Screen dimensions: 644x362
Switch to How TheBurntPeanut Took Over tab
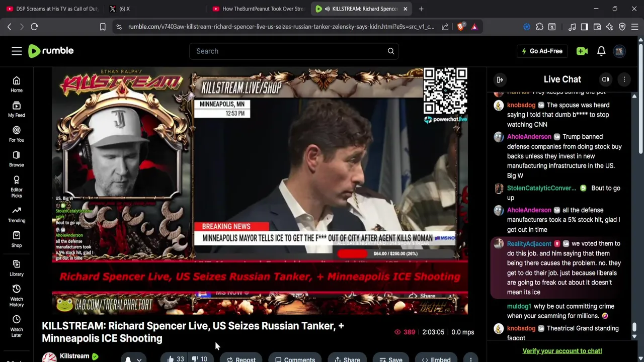click(x=258, y=9)
